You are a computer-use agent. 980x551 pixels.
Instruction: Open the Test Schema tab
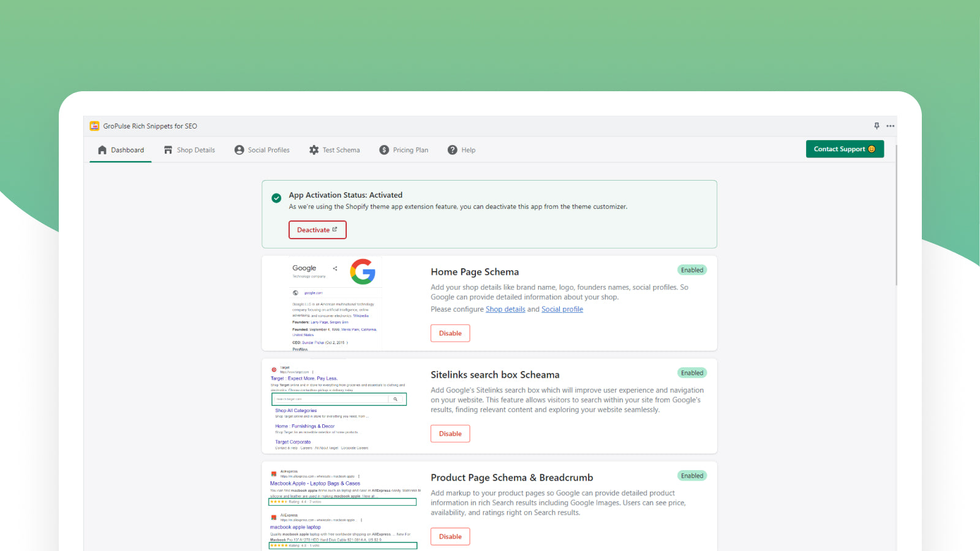pos(334,150)
